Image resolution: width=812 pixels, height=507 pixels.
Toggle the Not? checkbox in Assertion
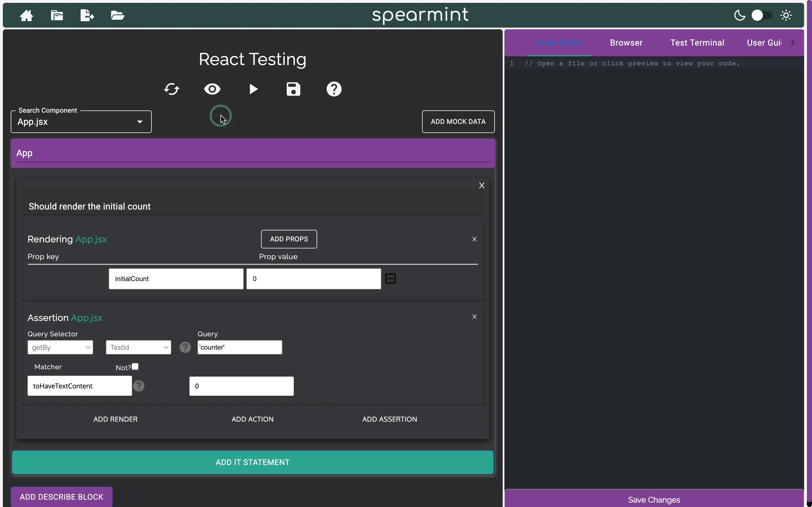[x=134, y=366]
